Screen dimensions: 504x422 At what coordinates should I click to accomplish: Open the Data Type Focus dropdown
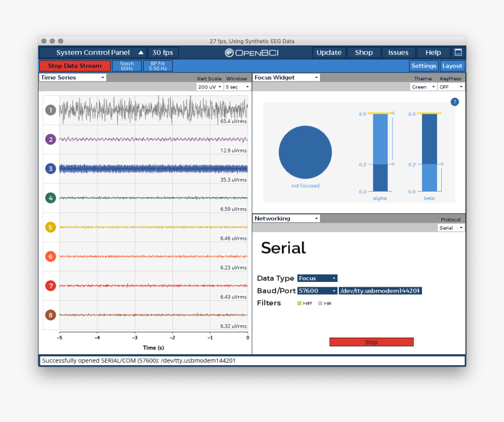pyautogui.click(x=317, y=278)
